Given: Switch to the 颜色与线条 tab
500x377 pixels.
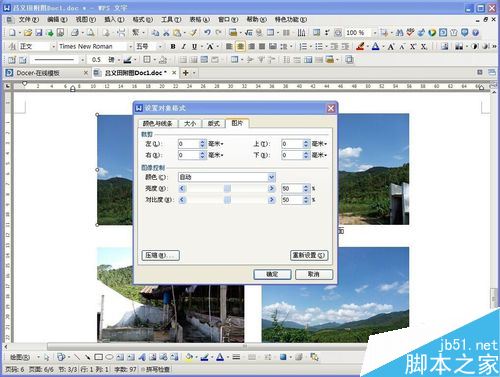Looking at the screenshot, I should 158,124.
